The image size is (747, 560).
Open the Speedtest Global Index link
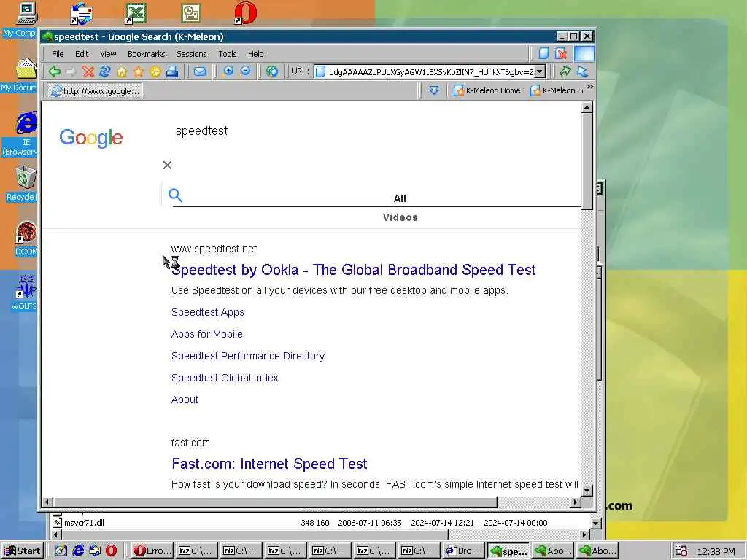click(x=225, y=378)
